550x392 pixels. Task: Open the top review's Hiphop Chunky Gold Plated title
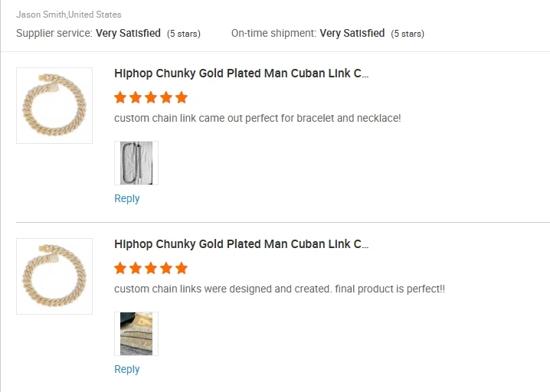point(241,74)
